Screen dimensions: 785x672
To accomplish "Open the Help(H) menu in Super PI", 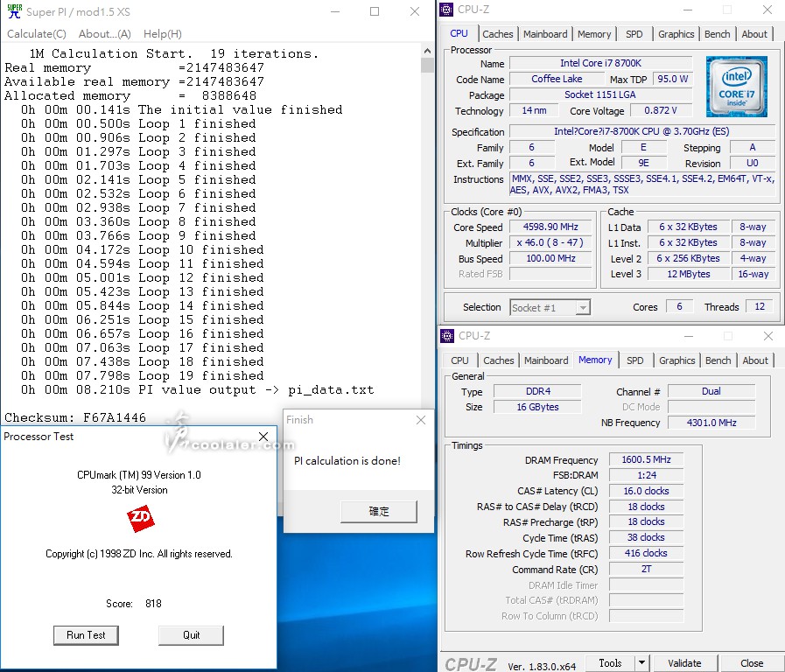I will coord(163,34).
